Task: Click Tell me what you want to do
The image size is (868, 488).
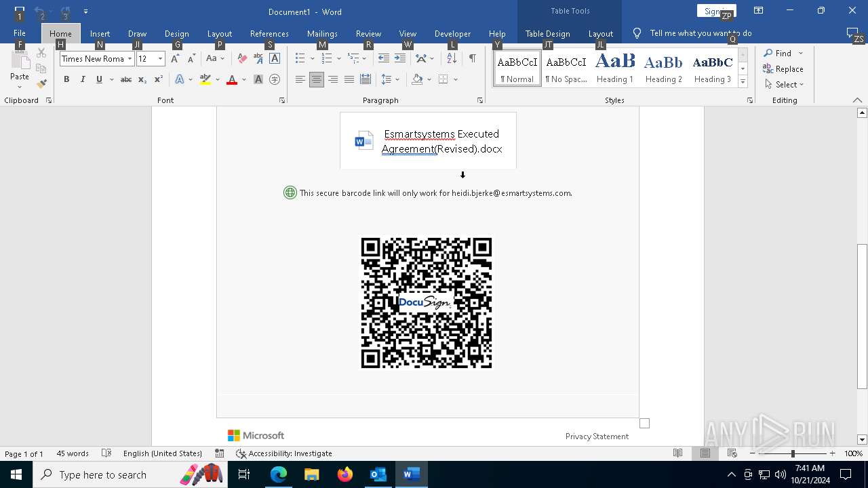Action: (701, 33)
